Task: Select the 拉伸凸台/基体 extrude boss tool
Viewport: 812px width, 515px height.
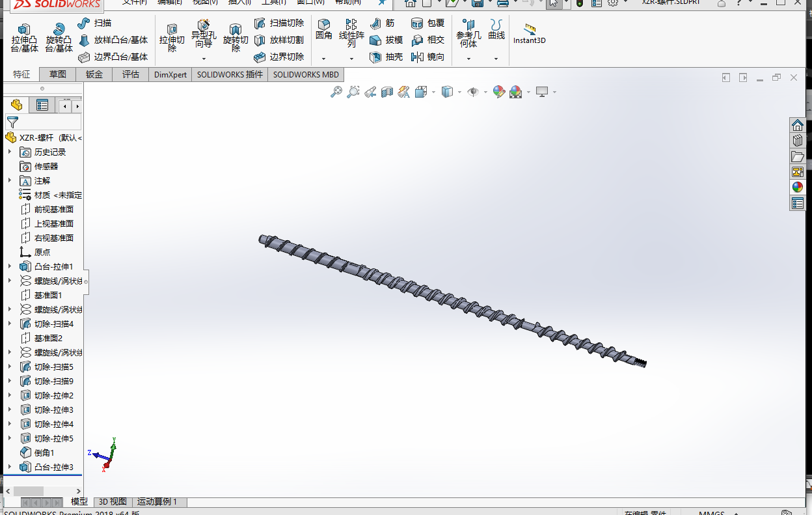Action: pos(24,38)
